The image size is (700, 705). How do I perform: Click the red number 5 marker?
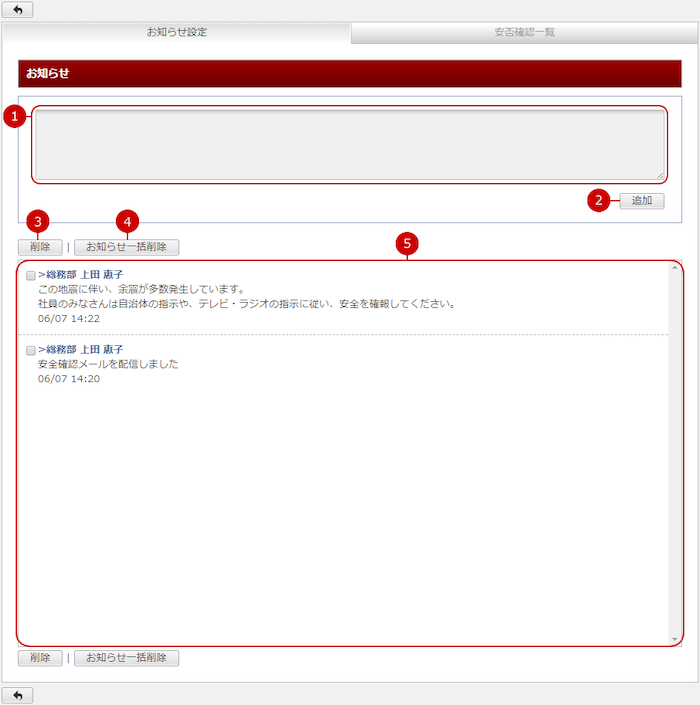click(406, 243)
